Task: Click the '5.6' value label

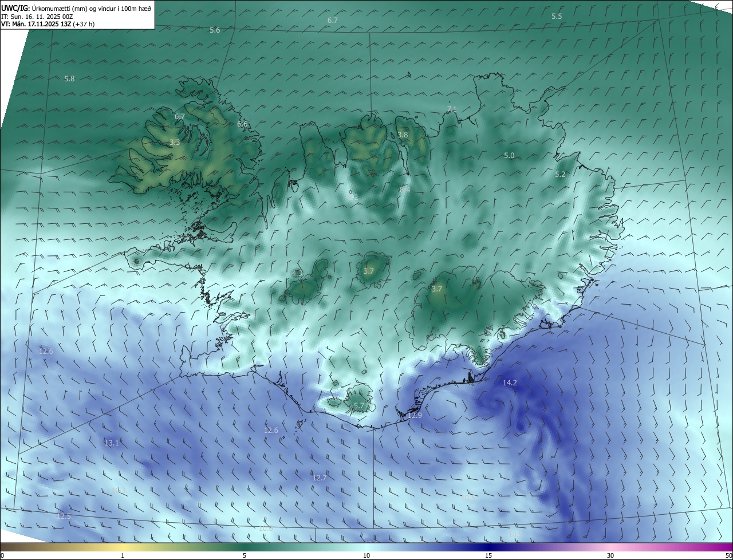Action: 215,30
